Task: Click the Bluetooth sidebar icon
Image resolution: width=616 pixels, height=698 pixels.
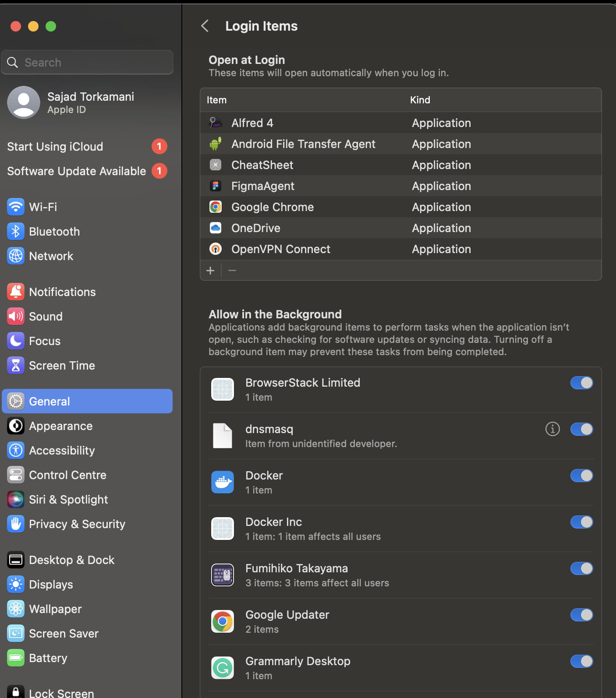Action: pyautogui.click(x=16, y=231)
